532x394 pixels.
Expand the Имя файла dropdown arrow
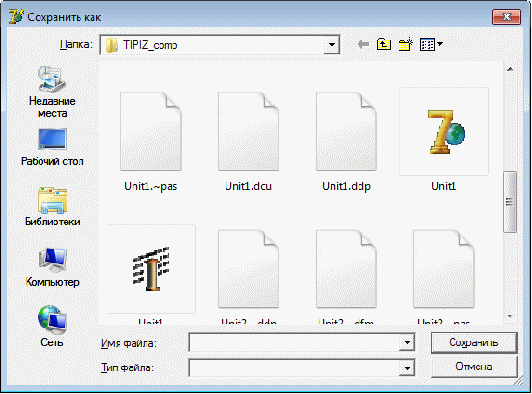pyautogui.click(x=407, y=342)
